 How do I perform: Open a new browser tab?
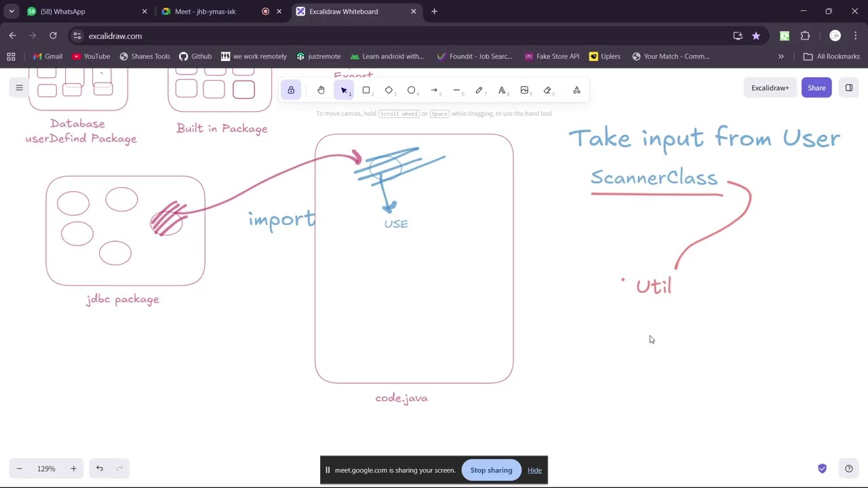[434, 12]
